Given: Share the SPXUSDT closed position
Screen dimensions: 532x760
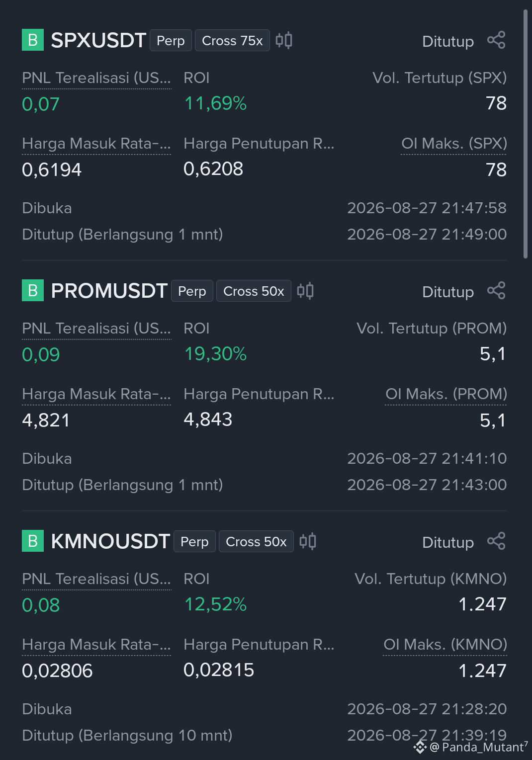Looking at the screenshot, I should (x=496, y=40).
